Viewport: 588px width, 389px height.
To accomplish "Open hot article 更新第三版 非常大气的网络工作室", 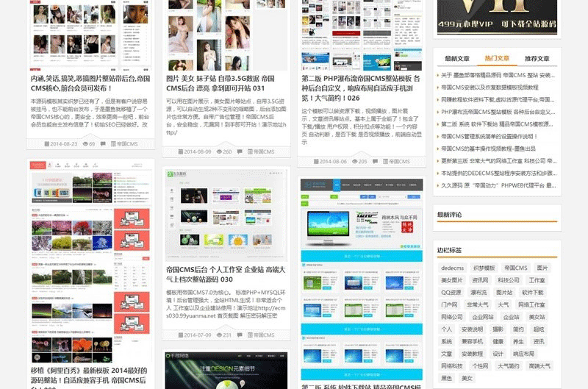I will tap(499, 161).
